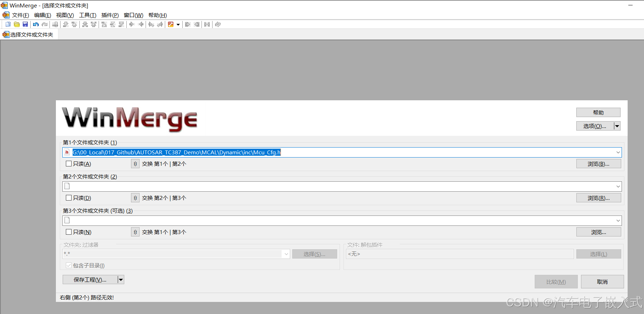Viewport: 644px width, 314px height.
Task: Open the 文件(F) menu
Action: (x=20, y=15)
